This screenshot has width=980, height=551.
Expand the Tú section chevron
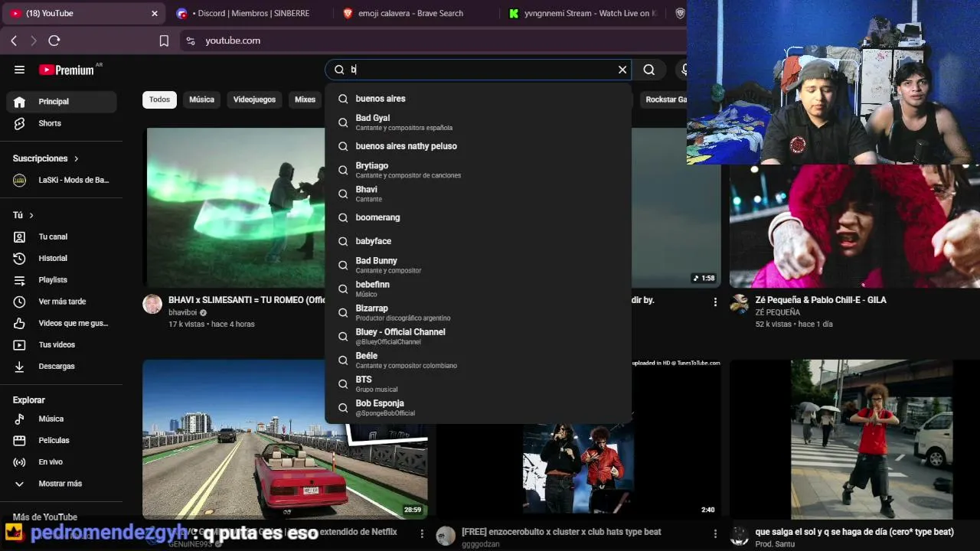[x=31, y=216]
